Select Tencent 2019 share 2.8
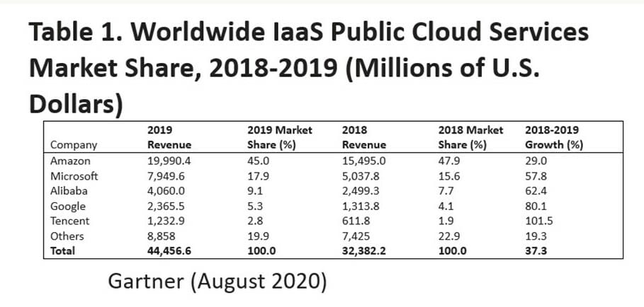This screenshot has height=307, width=644. click(254, 221)
